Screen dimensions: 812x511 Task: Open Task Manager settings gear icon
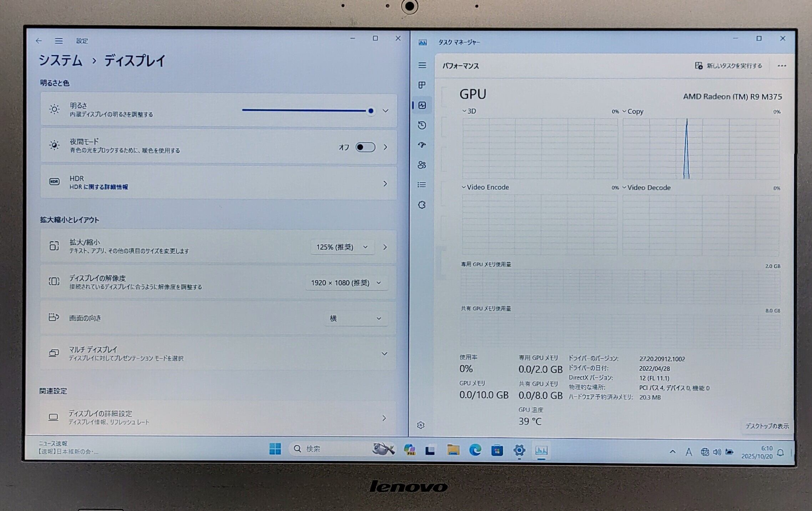click(421, 425)
